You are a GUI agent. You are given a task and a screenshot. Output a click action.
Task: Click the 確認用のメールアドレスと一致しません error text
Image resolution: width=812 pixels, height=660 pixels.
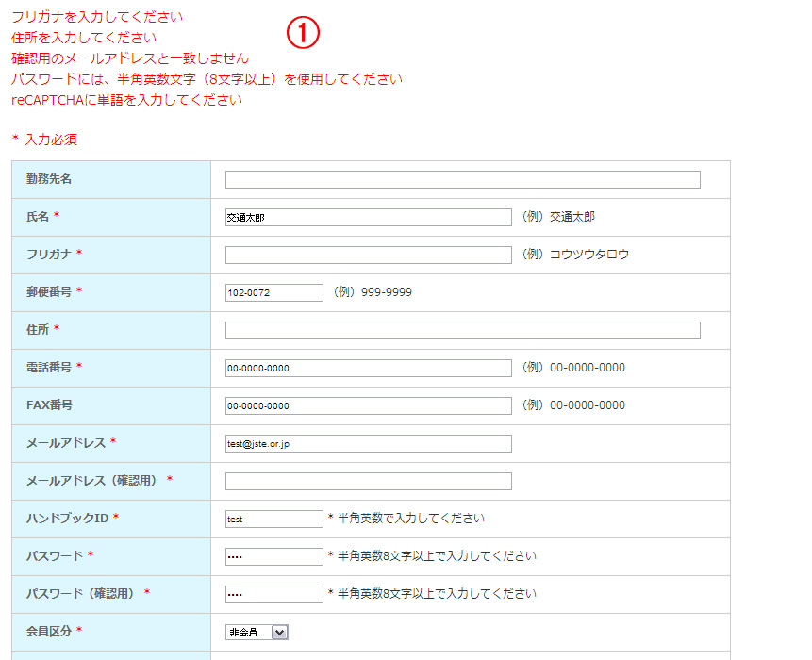pyautogui.click(x=130, y=58)
